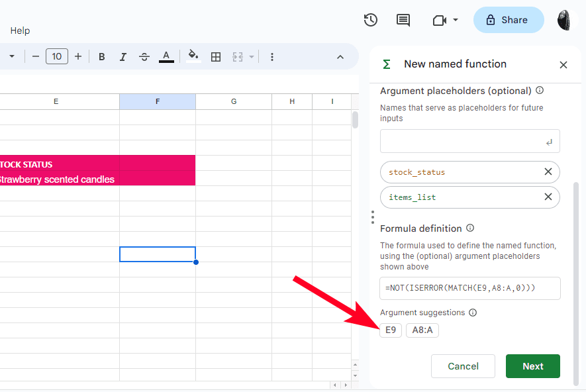Remove the items_list argument placeholder
Viewport: 586px width, 392px height.
point(548,197)
